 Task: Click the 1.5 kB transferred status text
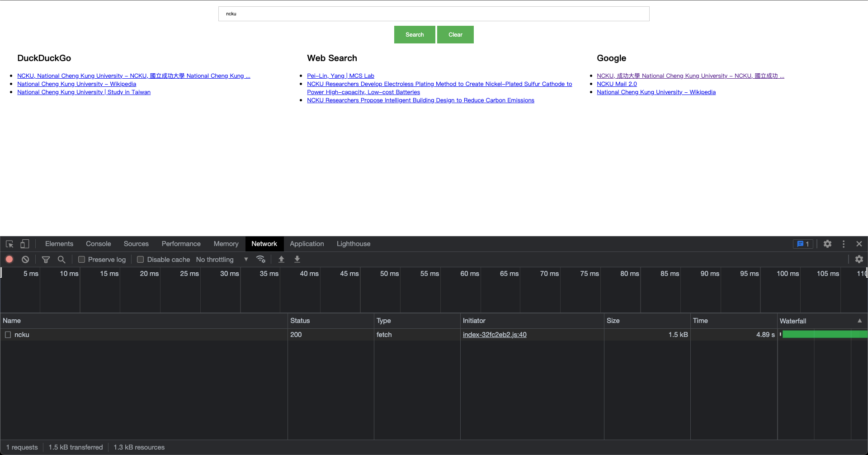[x=76, y=447]
